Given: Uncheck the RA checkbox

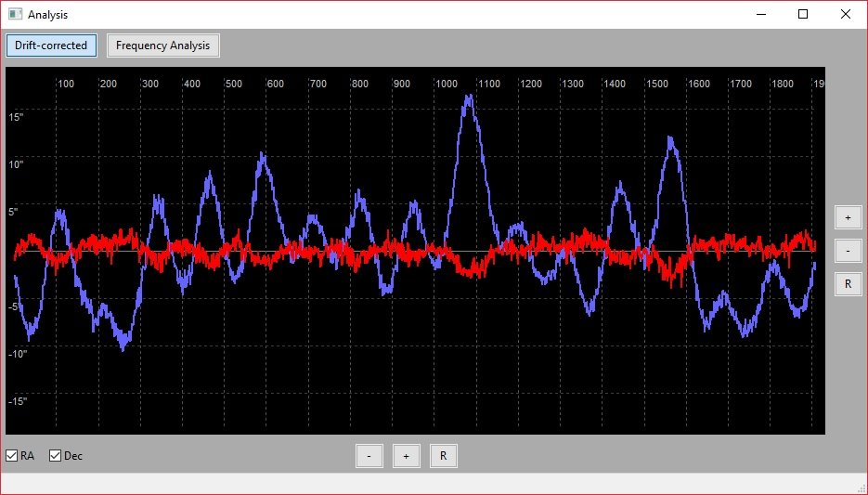Looking at the screenshot, I should [x=12, y=456].
